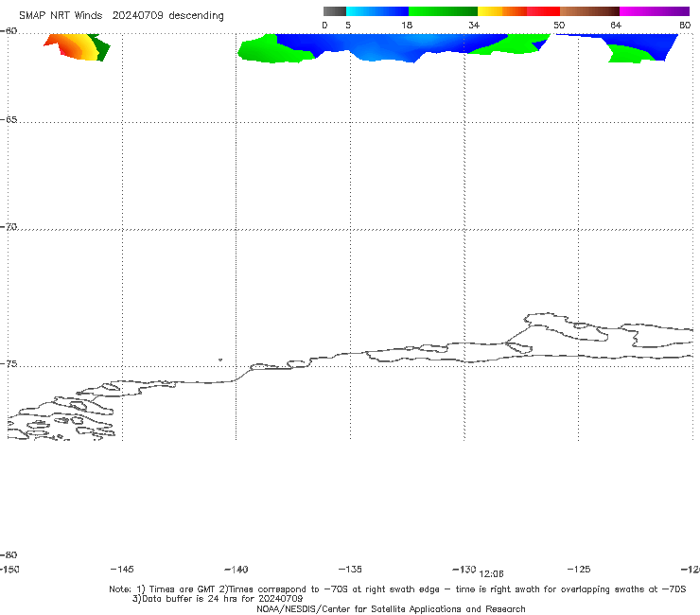The width and height of the screenshot is (700, 615).
Task: Pick the brown segment of the color bar
Action: 589,11
